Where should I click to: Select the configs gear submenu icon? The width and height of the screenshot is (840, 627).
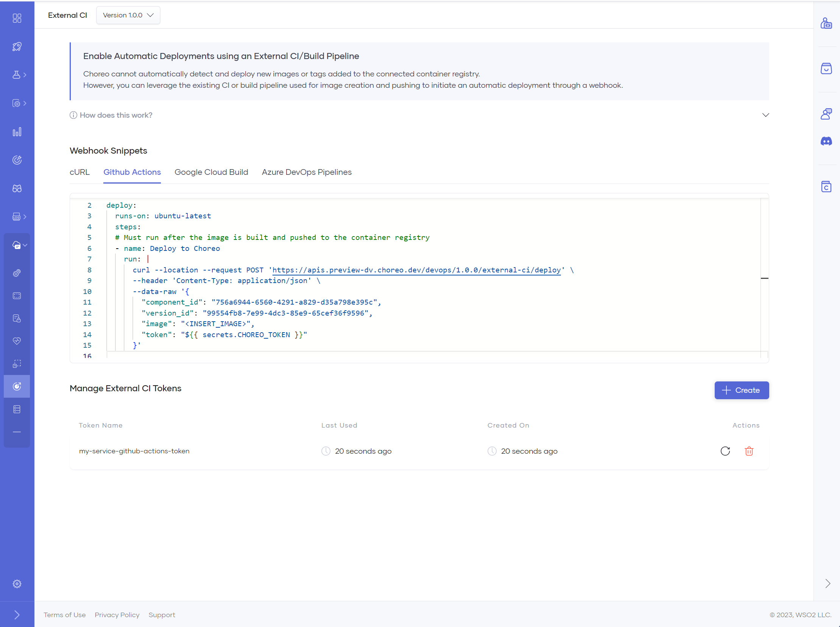pos(17,273)
